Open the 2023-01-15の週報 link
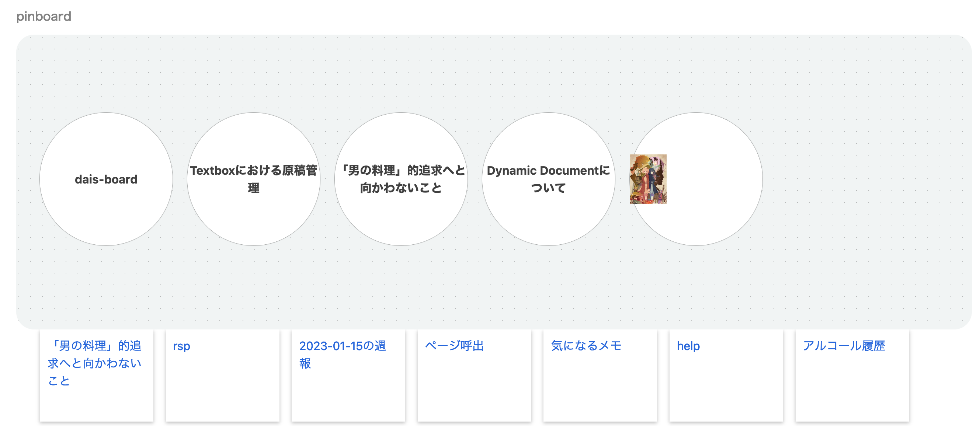This screenshot has height=426, width=980. click(343, 355)
